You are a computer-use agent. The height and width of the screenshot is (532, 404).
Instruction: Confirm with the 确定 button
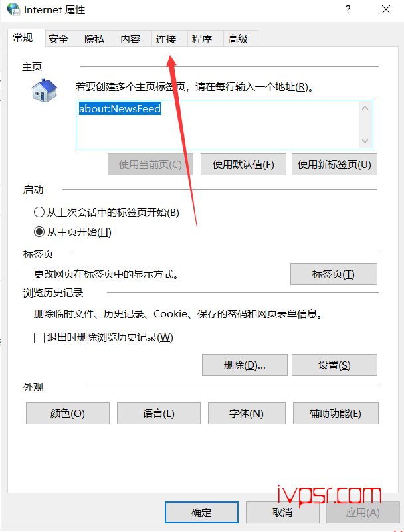[201, 512]
